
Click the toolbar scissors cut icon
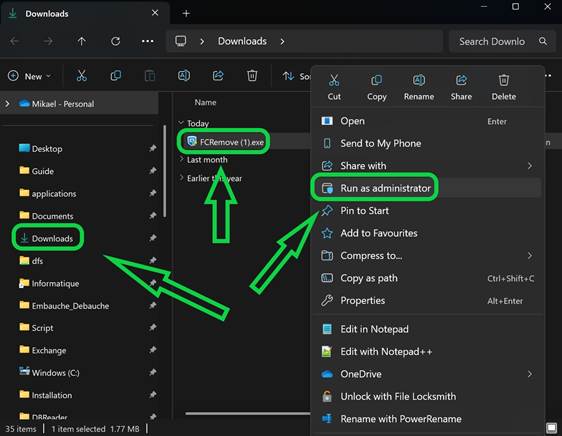[82, 76]
